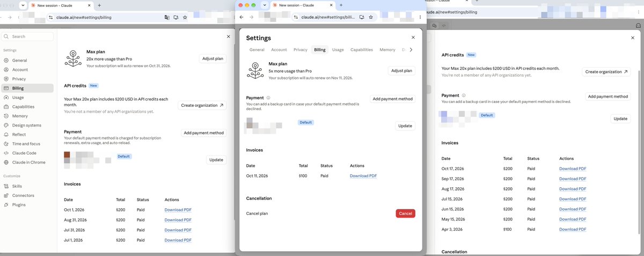Open tab search chevron in left window
The width and height of the screenshot is (644, 256).
(x=23, y=5)
